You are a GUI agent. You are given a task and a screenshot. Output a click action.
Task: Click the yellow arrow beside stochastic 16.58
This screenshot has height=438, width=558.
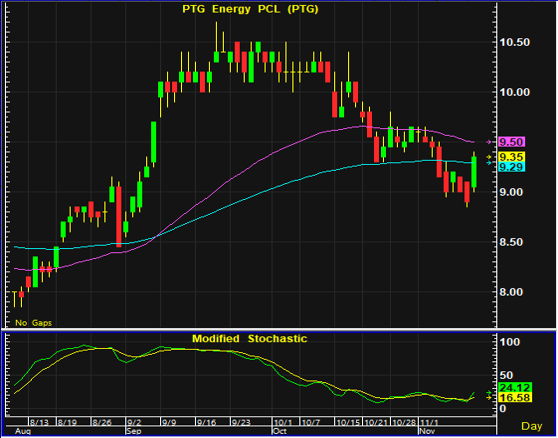pos(489,398)
